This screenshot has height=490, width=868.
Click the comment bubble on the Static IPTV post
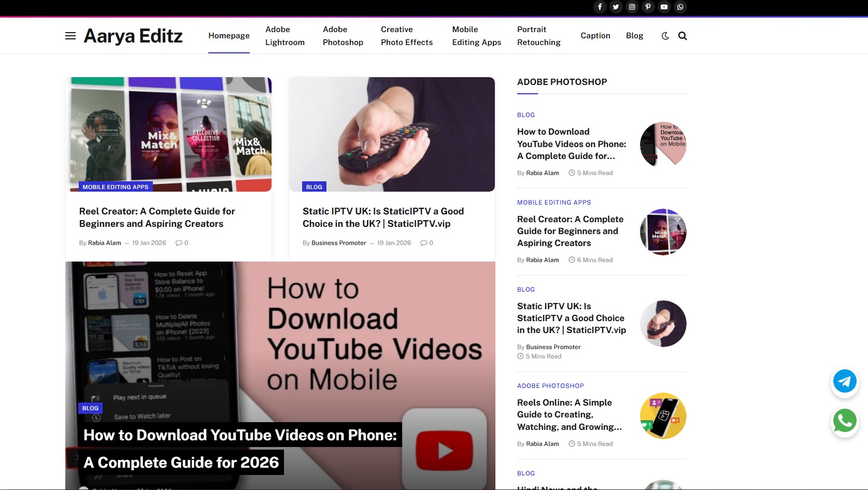coord(423,242)
